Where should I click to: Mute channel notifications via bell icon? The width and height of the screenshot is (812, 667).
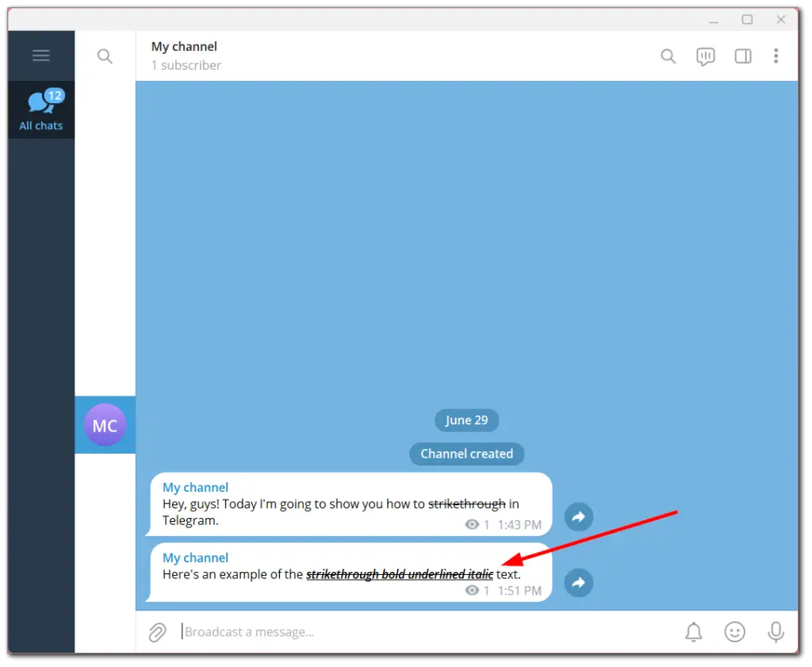693,631
